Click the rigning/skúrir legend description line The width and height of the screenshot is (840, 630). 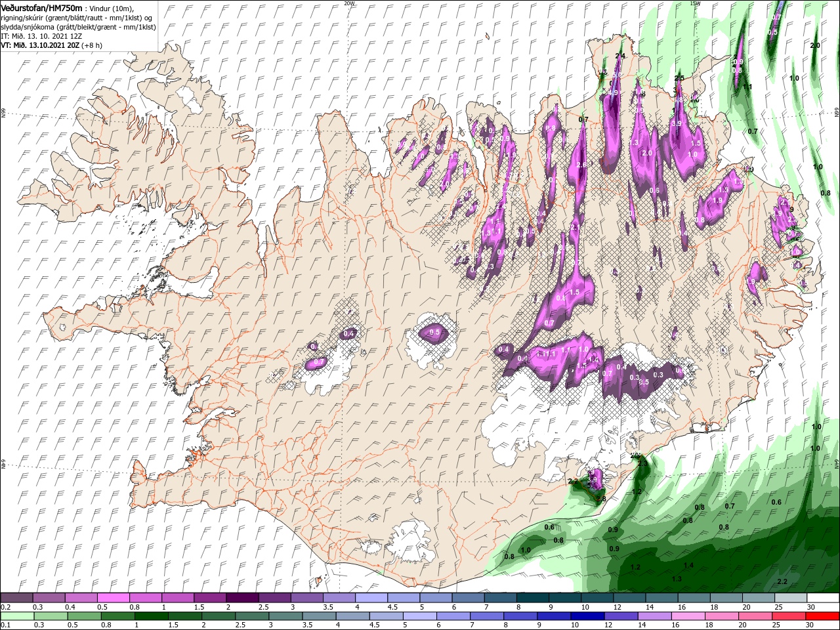pyautogui.click(x=77, y=18)
